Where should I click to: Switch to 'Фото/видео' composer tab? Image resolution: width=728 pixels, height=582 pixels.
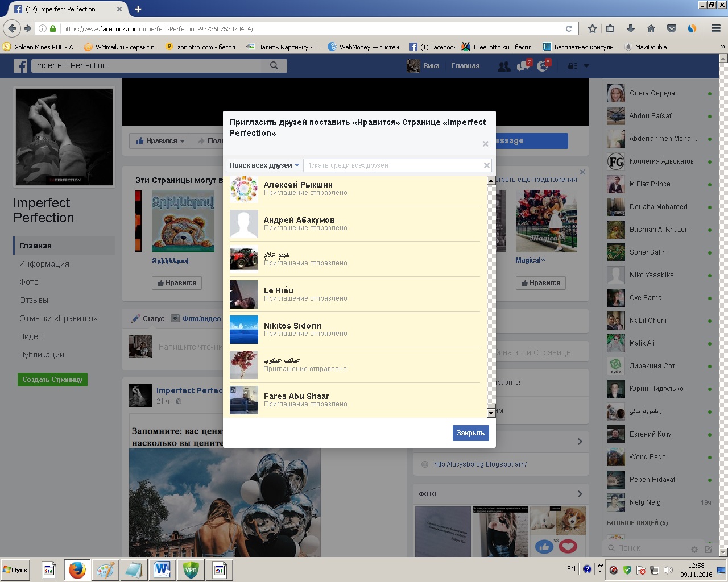tap(196, 319)
